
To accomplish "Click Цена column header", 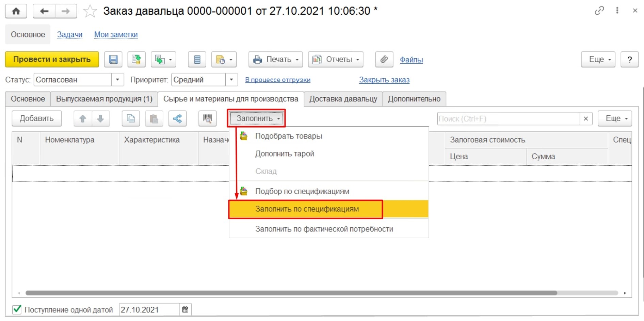I will [x=486, y=157].
